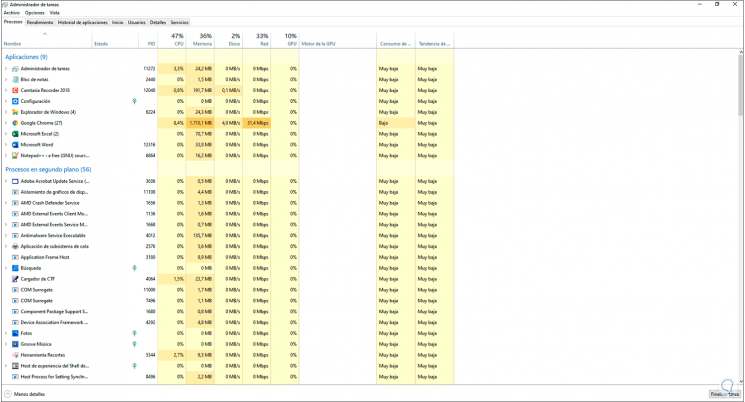Click the Herramienta Recortes scissors icon

[15, 355]
